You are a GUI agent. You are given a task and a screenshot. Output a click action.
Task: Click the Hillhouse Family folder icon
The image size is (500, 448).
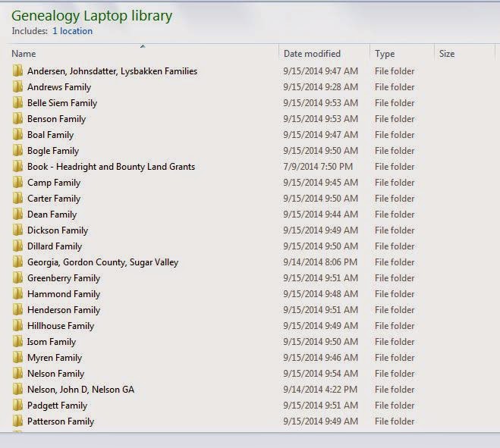tap(18, 326)
